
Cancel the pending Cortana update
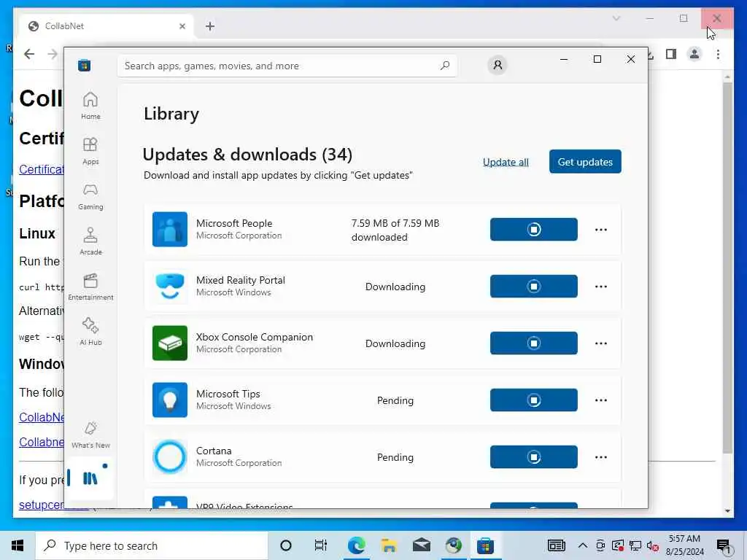[533, 457]
